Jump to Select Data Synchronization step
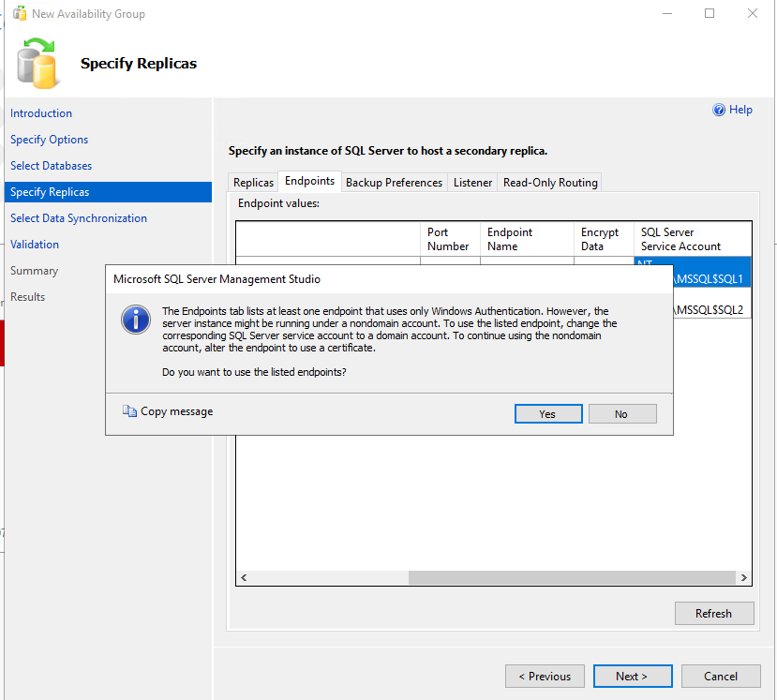Screen dimensions: 777x700 click(x=79, y=218)
